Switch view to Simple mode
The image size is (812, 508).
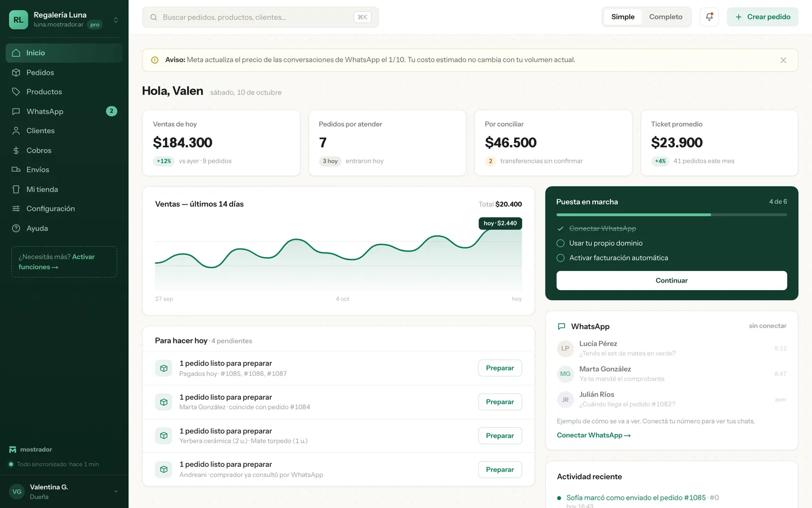point(623,17)
